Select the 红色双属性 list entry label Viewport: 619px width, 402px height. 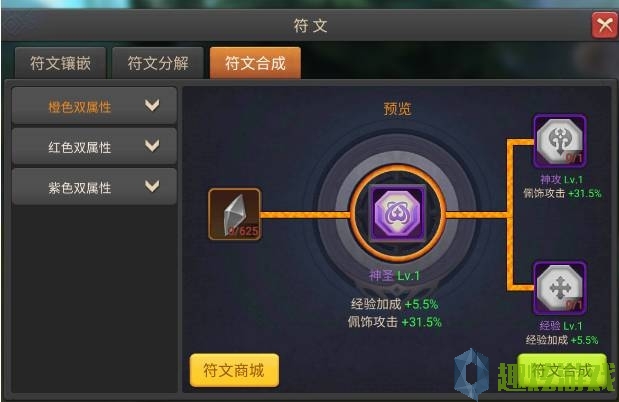[80, 147]
